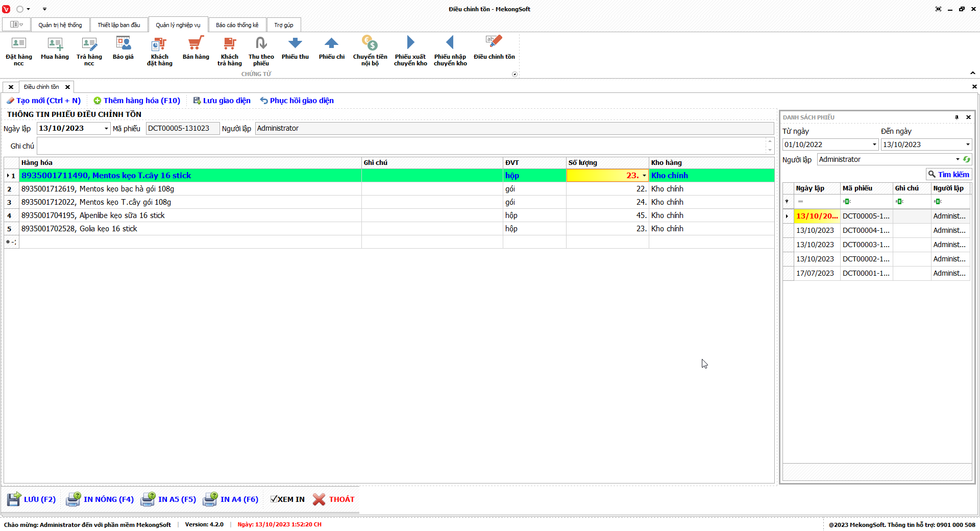Pin the Danh sách phiếu panel
Viewport: 980px width, 531px height.
[957, 117]
